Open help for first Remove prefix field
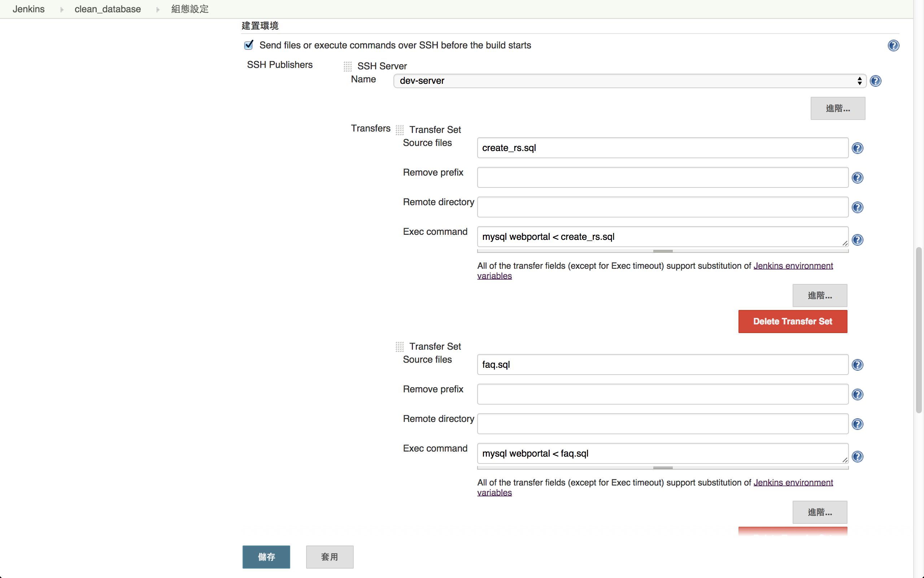This screenshot has height=578, width=924. click(858, 178)
